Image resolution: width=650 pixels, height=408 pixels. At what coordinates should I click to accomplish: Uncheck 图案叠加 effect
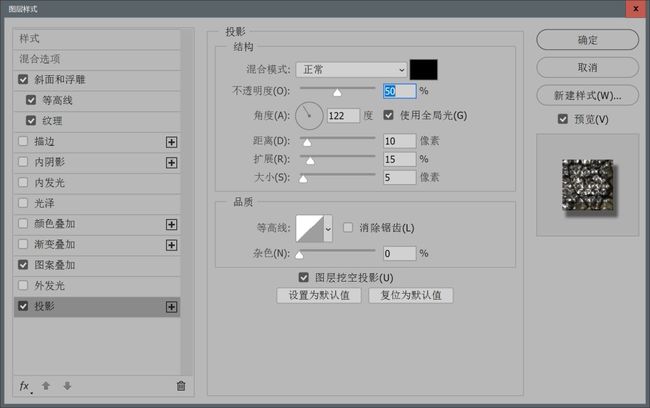click(x=23, y=265)
